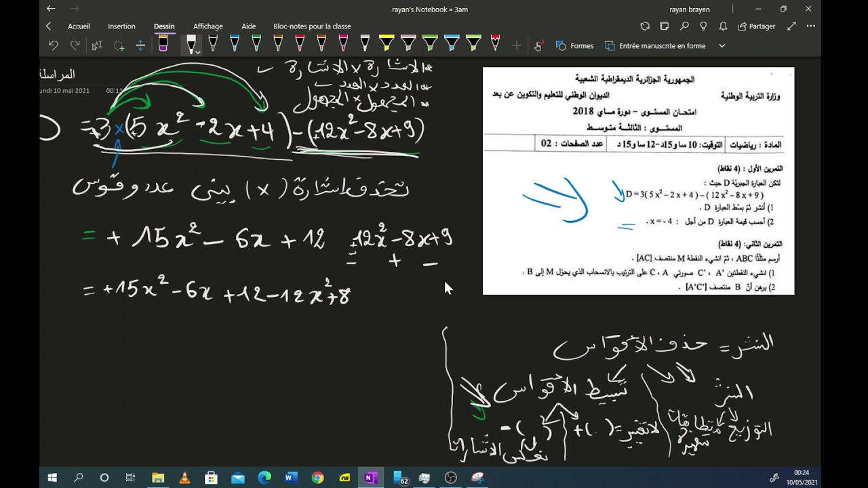
Task: Open the Affichage tab
Action: 208,26
